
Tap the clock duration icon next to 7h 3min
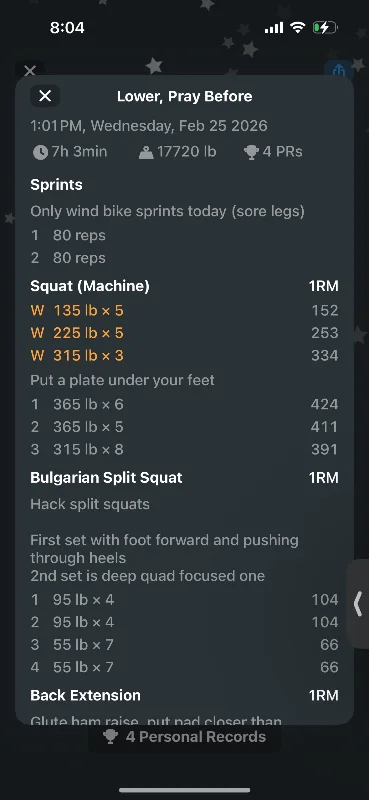click(40, 152)
